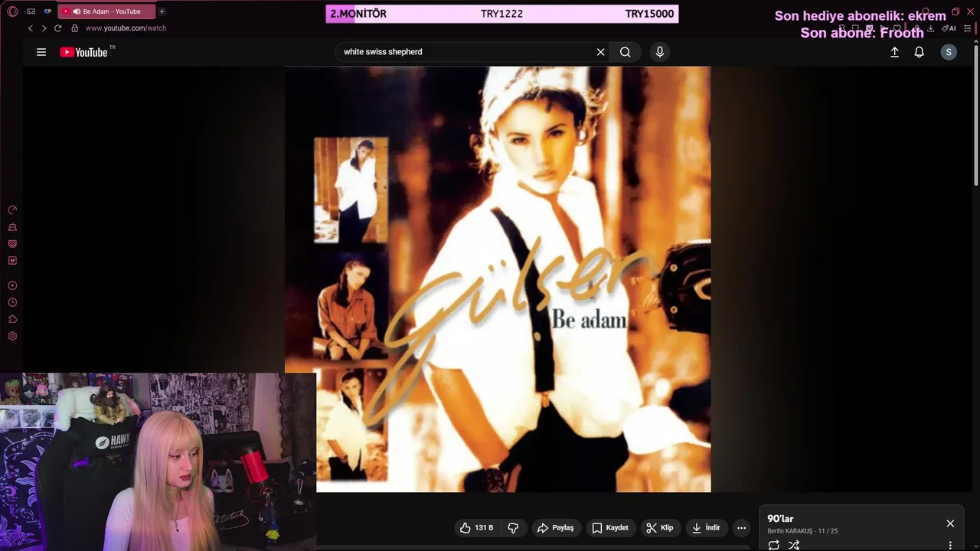Open the account avatar menu S
The image size is (980, 551).
pyautogui.click(x=949, y=52)
